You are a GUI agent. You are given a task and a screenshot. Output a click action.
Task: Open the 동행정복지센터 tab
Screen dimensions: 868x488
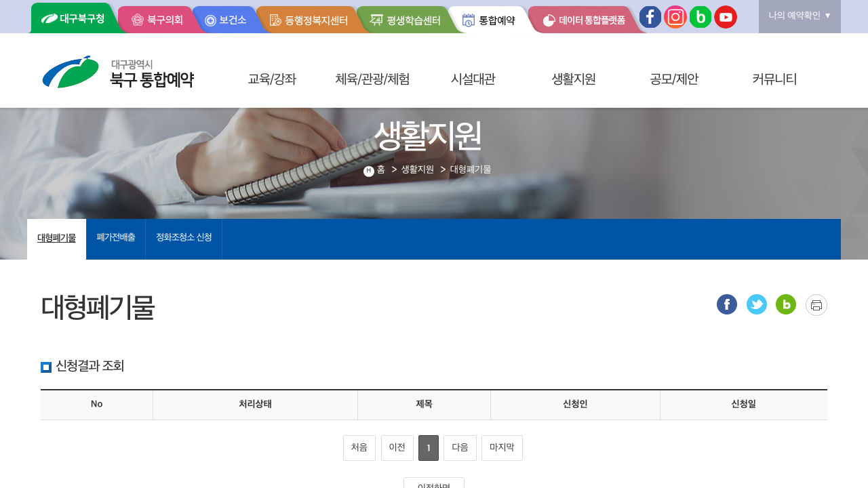(309, 20)
